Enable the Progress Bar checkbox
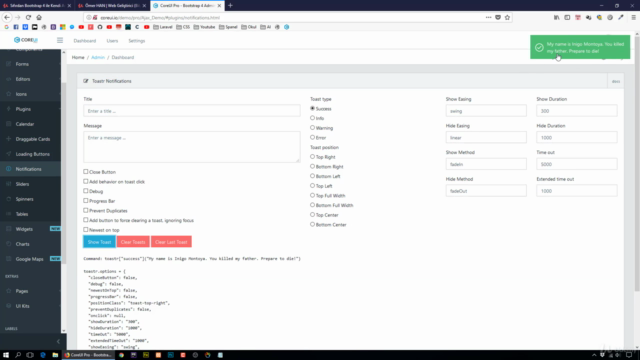Image resolution: width=640 pixels, height=360 pixels. click(86, 201)
